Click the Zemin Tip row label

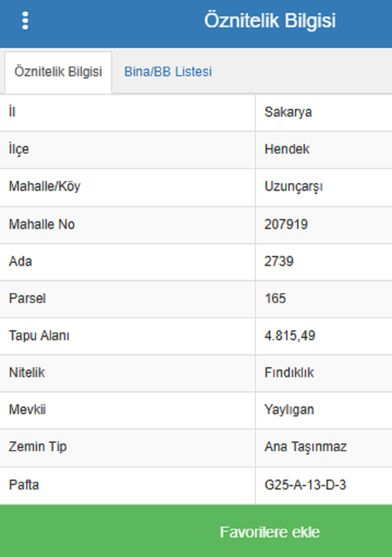38,447
